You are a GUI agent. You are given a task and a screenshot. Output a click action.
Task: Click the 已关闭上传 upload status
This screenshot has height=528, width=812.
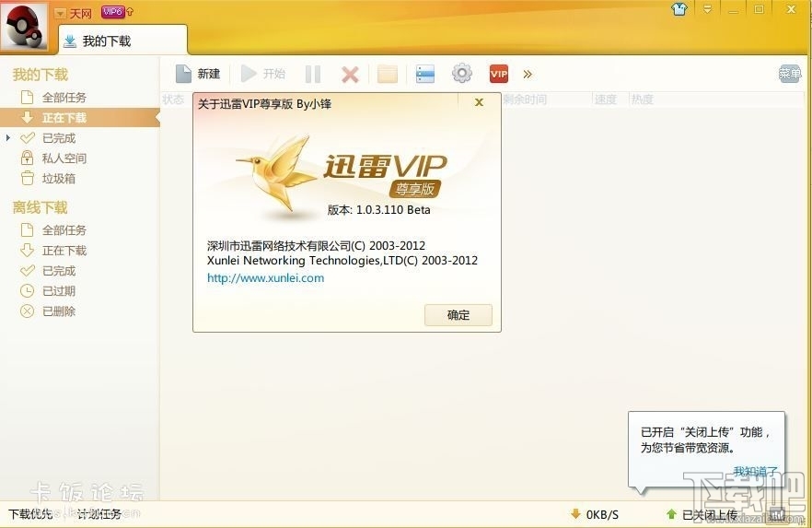coord(702,514)
